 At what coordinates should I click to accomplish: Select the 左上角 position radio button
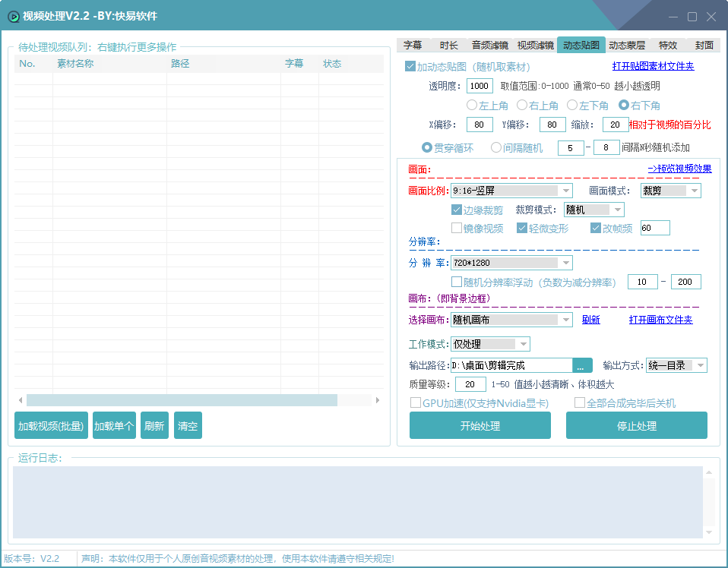[x=472, y=106]
